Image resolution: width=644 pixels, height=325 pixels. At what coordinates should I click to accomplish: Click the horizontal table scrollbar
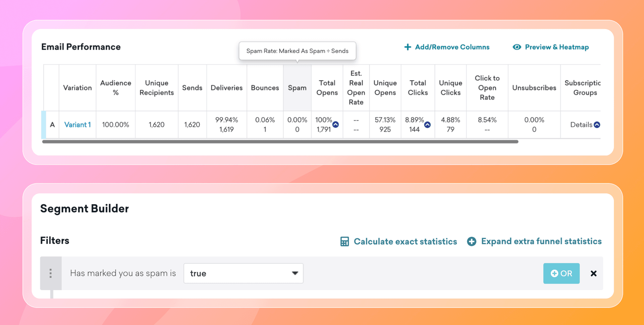pos(280,142)
